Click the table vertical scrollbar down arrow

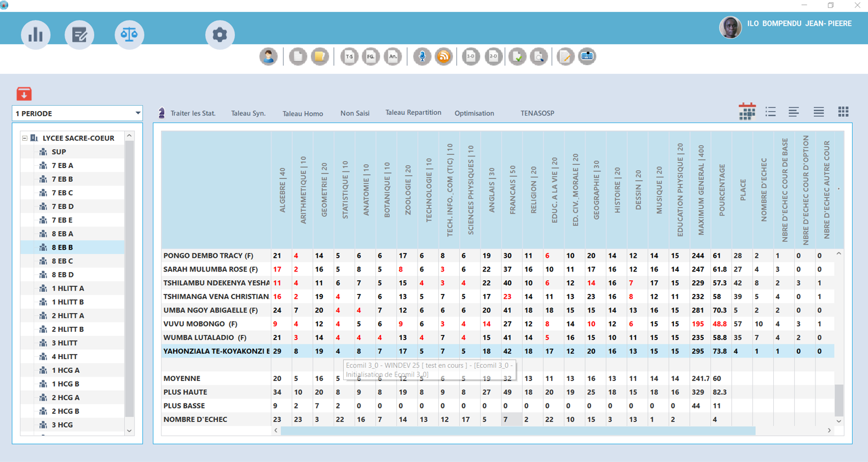click(x=838, y=421)
